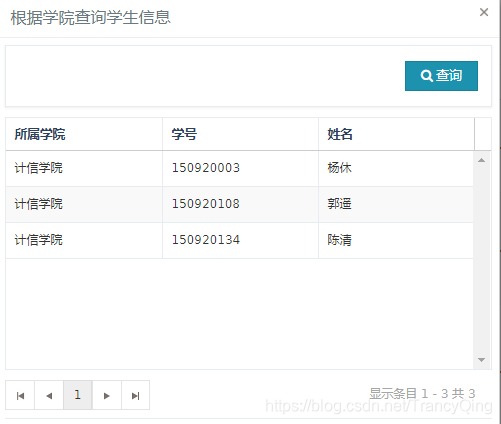Image resolution: width=501 pixels, height=424 pixels.
Task: Click 计信学院 in the 150920108 row
Action: coord(38,204)
